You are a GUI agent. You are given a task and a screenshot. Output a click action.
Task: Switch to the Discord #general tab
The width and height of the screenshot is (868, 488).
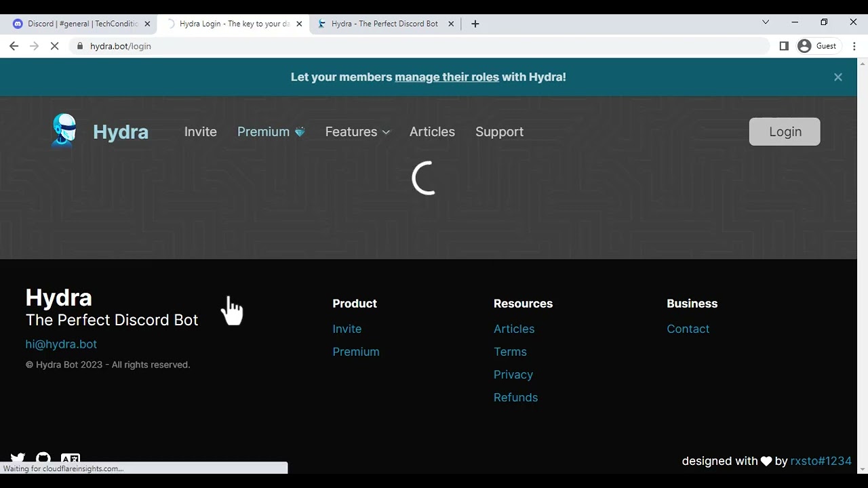(x=81, y=24)
